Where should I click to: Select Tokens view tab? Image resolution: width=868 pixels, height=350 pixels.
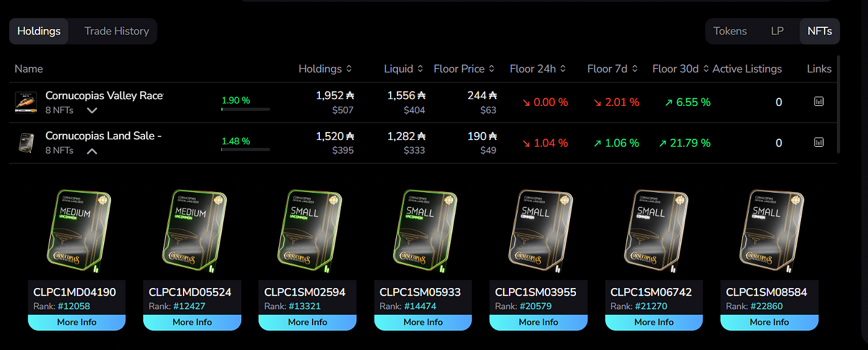(730, 31)
